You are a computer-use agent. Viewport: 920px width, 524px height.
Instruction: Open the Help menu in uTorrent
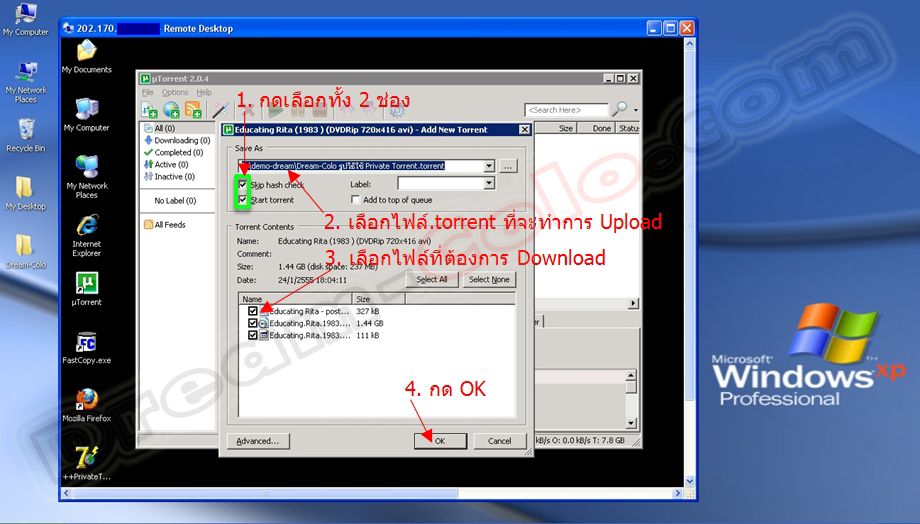point(204,92)
